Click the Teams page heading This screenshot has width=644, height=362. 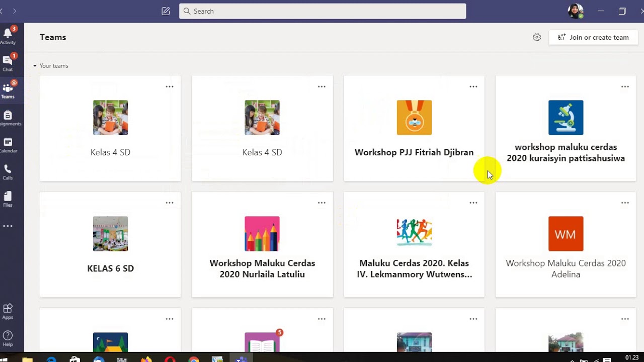53,37
